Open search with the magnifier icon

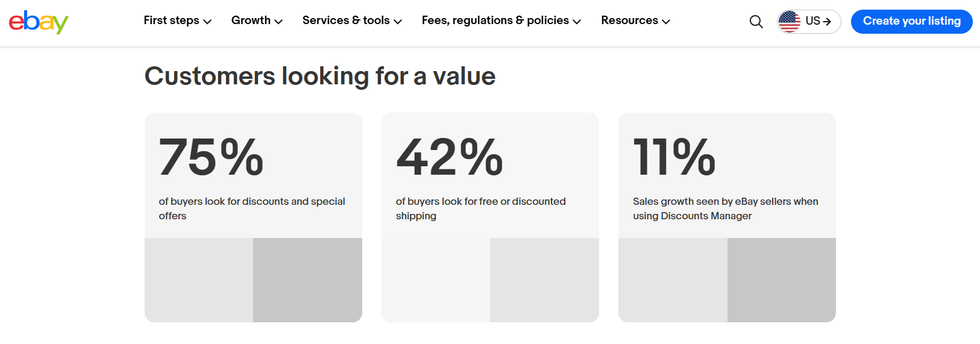[756, 22]
